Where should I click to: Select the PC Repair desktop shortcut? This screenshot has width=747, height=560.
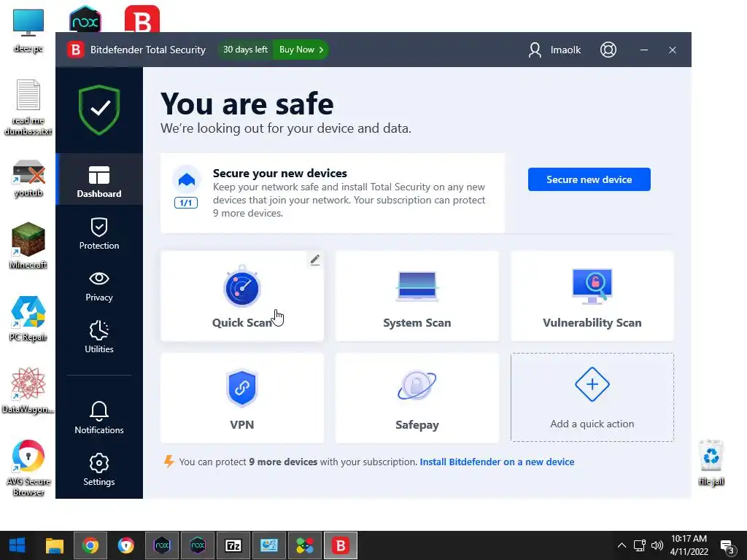(28, 319)
